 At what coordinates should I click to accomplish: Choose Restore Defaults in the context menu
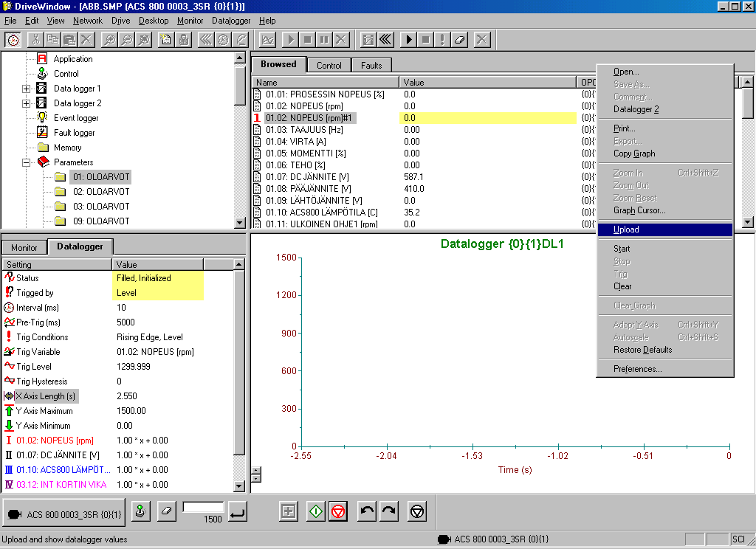(665, 350)
